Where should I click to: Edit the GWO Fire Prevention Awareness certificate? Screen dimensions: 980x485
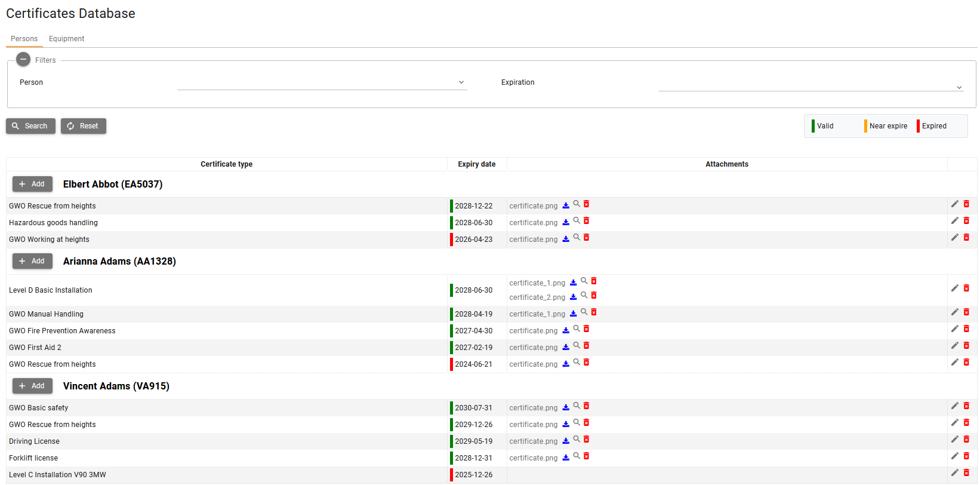pyautogui.click(x=955, y=329)
